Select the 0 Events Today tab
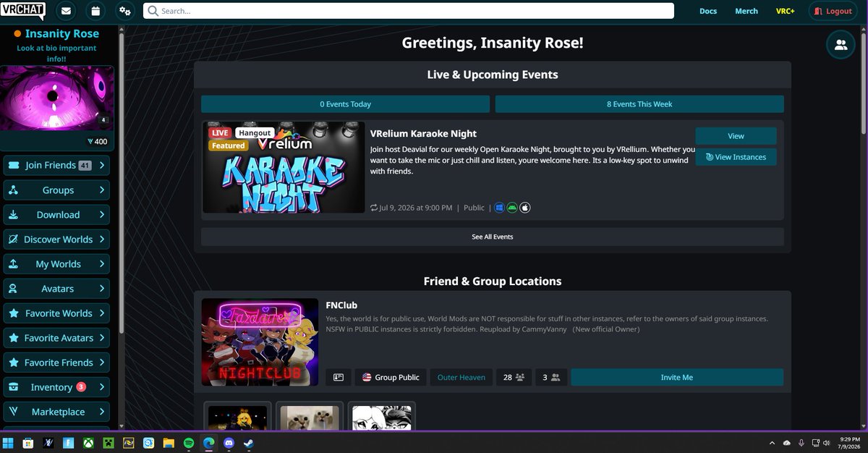The height and width of the screenshot is (453, 868). point(345,104)
